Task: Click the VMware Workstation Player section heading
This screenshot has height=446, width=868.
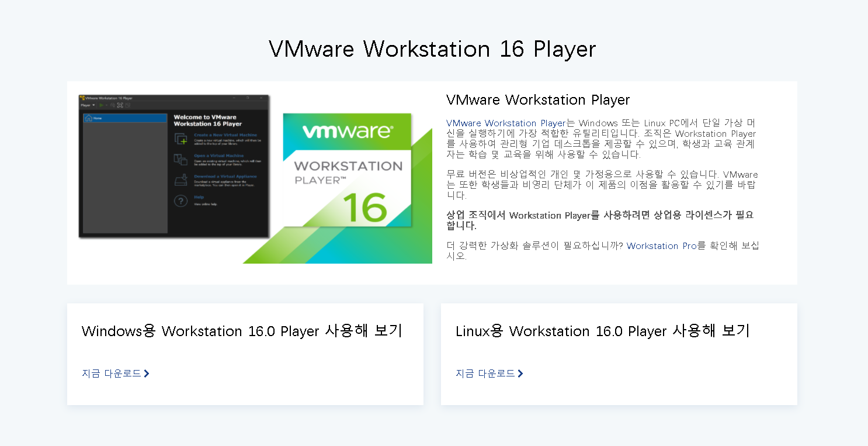Action: (538, 100)
